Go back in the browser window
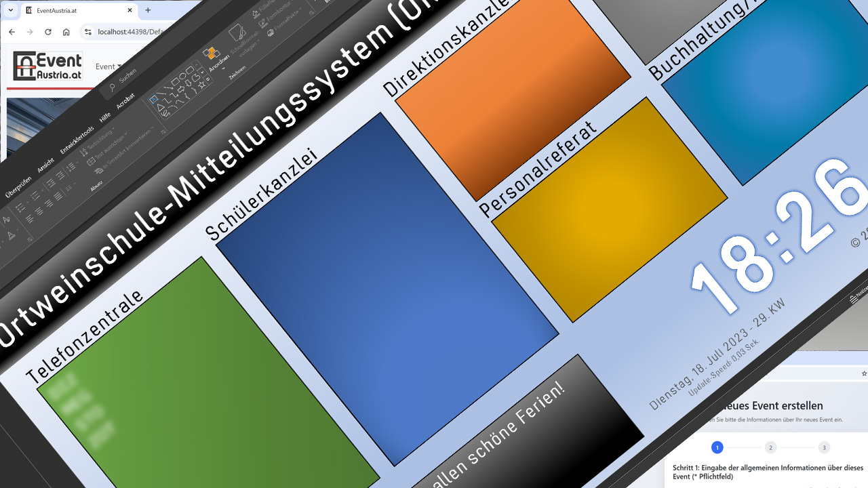Screen dimensions: 868x488 pyautogui.click(x=12, y=32)
